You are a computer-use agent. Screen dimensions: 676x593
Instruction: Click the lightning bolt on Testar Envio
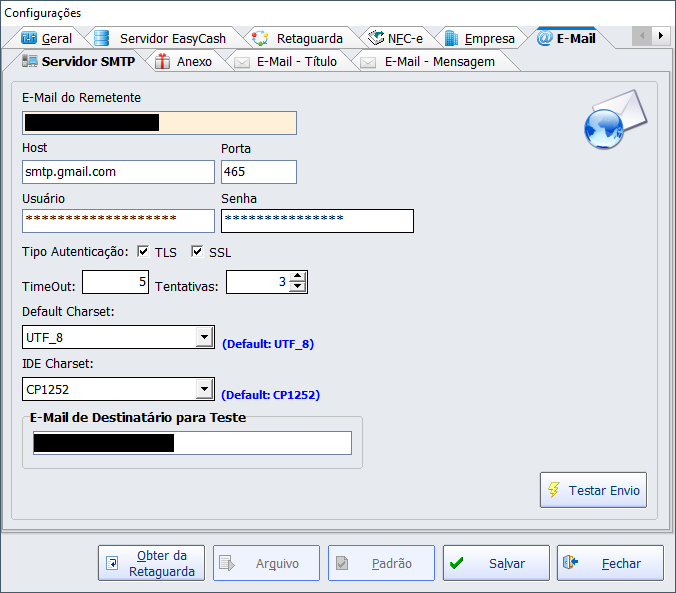point(553,490)
